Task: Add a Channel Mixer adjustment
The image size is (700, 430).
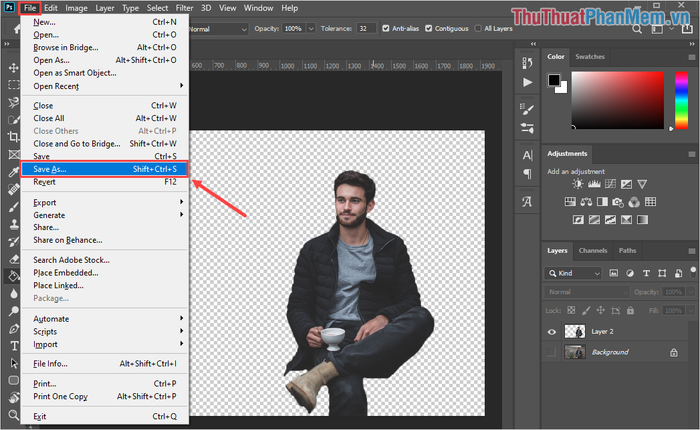Action: [x=634, y=202]
